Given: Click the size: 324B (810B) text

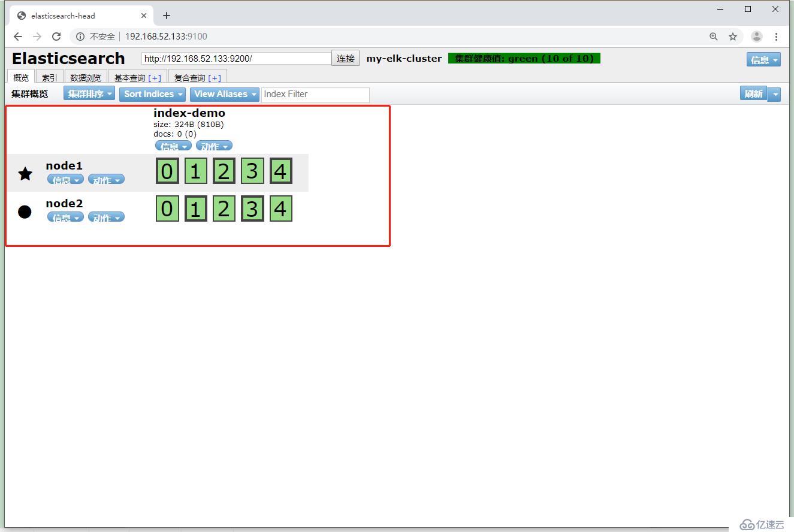Looking at the screenshot, I should point(189,125).
